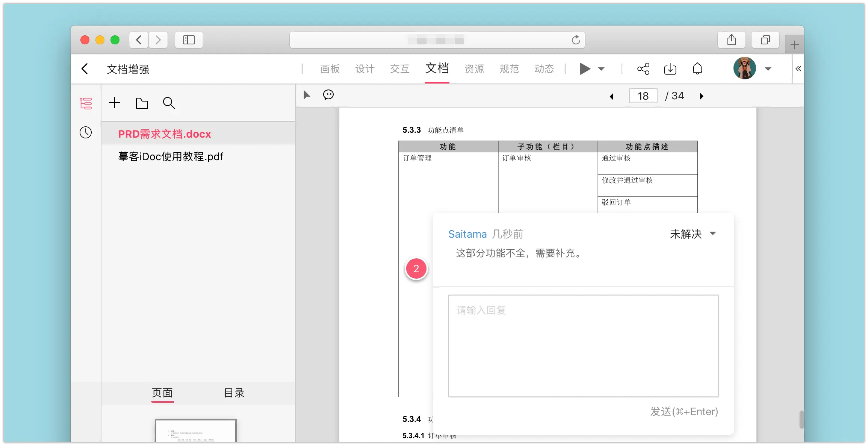The image size is (868, 446).
Task: Expand the user avatar dropdown arrow
Action: pyautogui.click(x=768, y=69)
